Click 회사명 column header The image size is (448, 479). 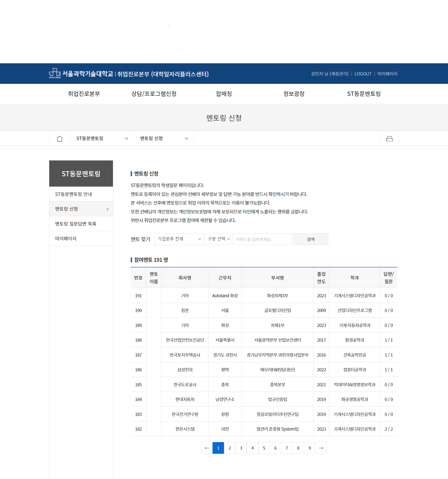(185, 278)
